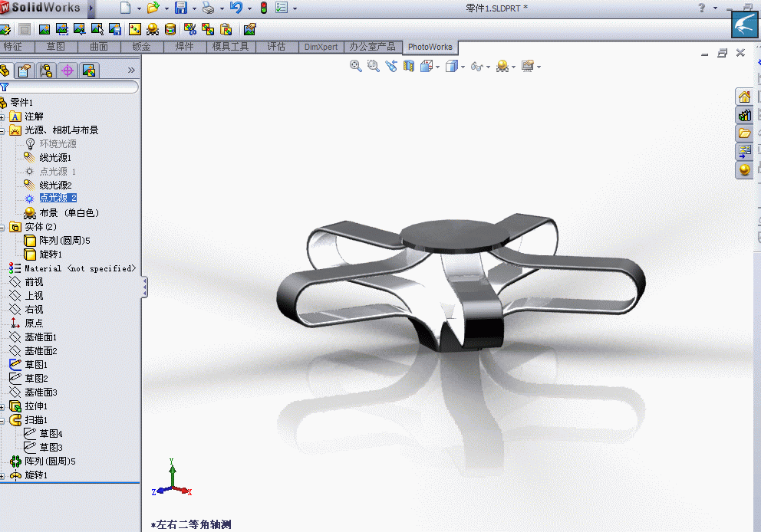This screenshot has height=532, width=761.
Task: Click PhotoWorks Decal barrel icon
Action: 170,30
